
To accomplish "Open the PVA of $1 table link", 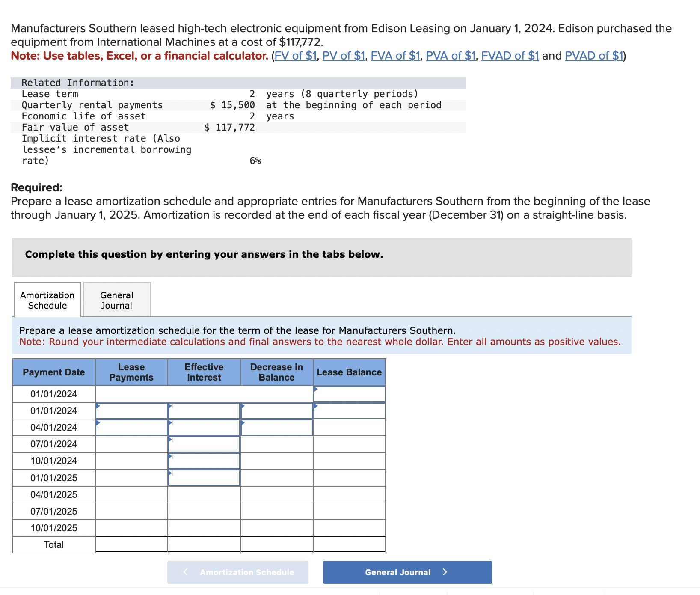I will (451, 56).
